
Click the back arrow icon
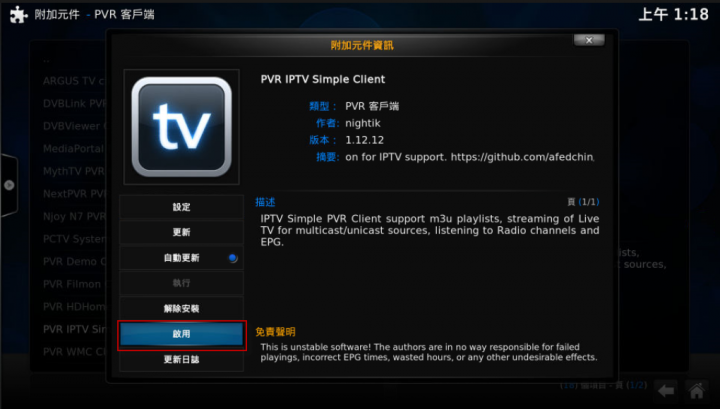665,391
